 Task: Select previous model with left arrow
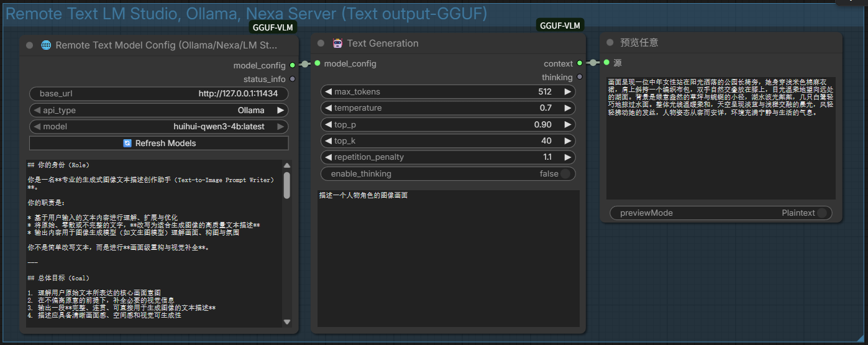(37, 127)
